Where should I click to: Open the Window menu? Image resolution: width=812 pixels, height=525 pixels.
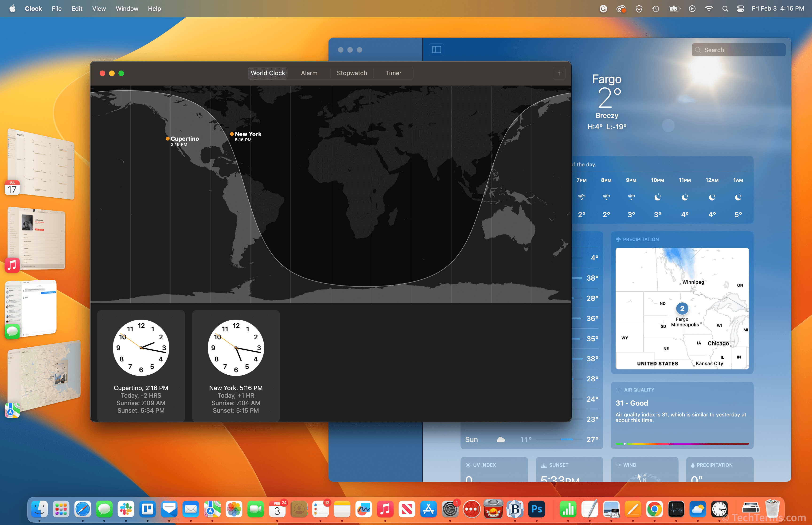tap(127, 9)
